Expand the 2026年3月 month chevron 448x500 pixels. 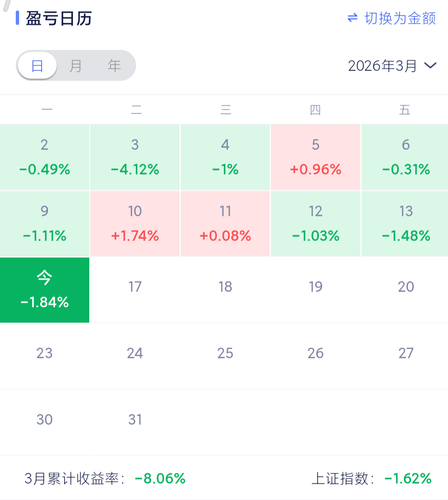[x=430, y=65]
